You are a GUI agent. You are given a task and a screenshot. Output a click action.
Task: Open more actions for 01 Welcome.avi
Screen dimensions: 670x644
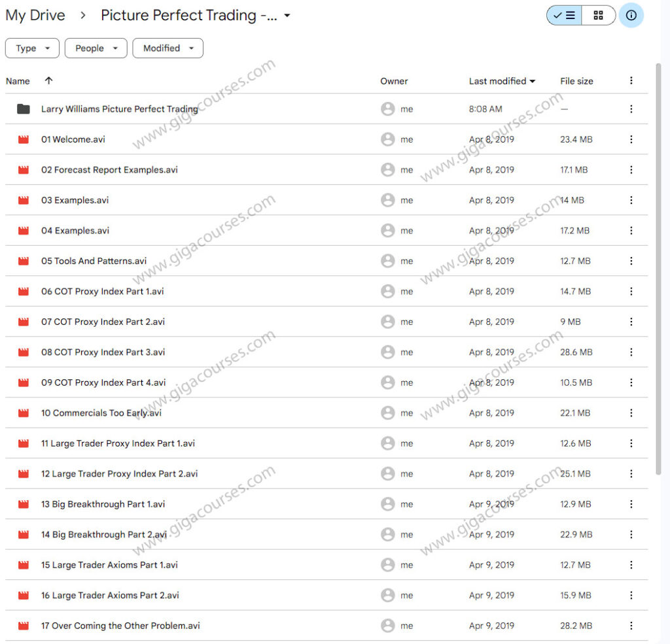coord(631,139)
